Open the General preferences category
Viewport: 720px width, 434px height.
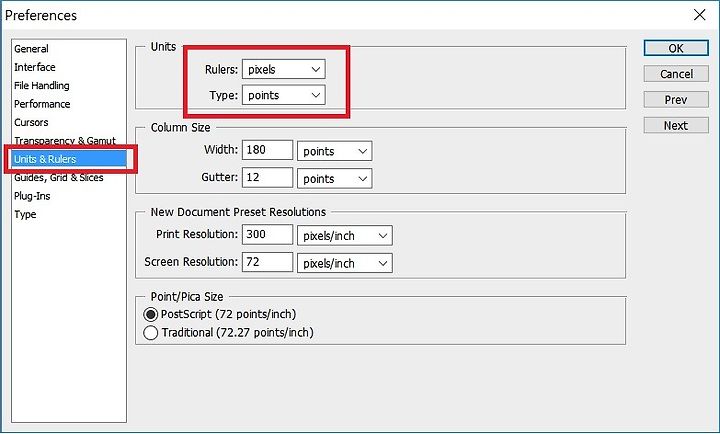(x=31, y=49)
